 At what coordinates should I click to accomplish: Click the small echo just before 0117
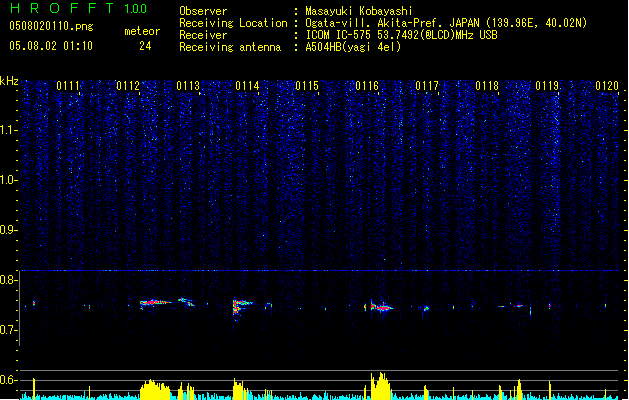pos(426,308)
